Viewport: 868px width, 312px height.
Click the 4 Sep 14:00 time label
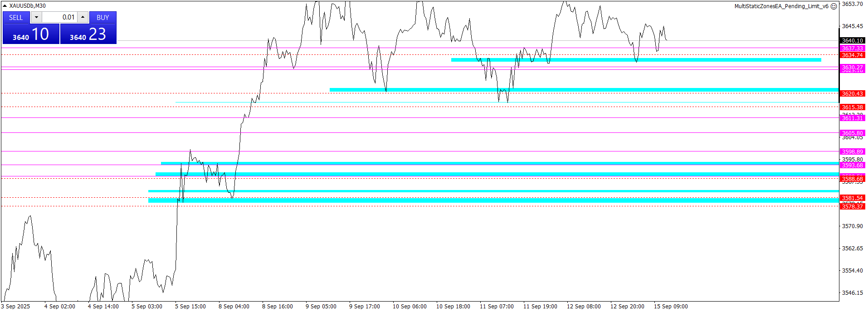pyautogui.click(x=103, y=307)
